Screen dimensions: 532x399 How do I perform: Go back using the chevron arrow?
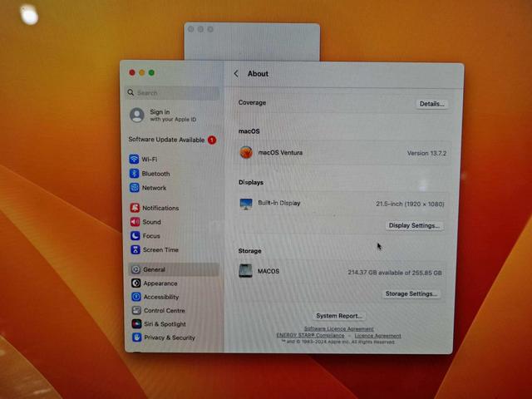pyautogui.click(x=236, y=74)
